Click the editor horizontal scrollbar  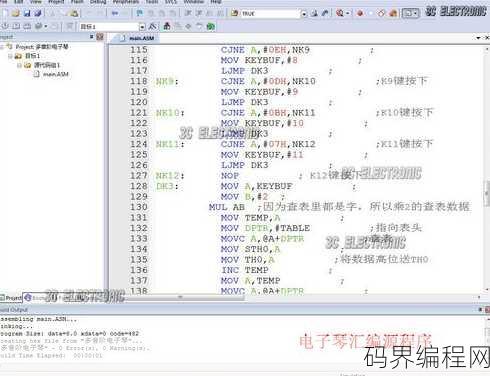(180, 297)
